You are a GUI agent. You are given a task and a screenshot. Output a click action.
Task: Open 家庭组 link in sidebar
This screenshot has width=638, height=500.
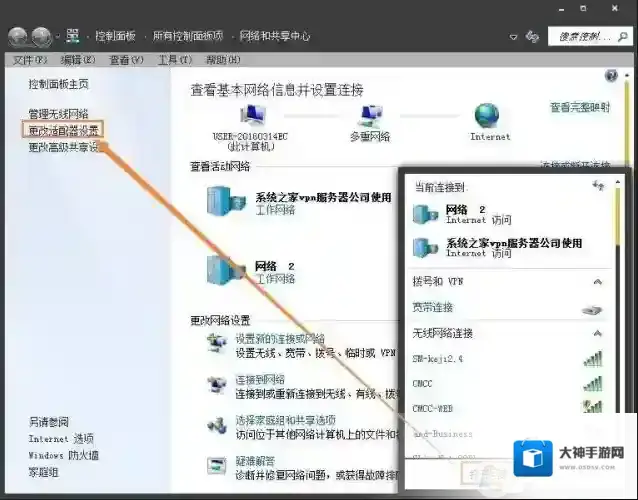pyautogui.click(x=43, y=472)
